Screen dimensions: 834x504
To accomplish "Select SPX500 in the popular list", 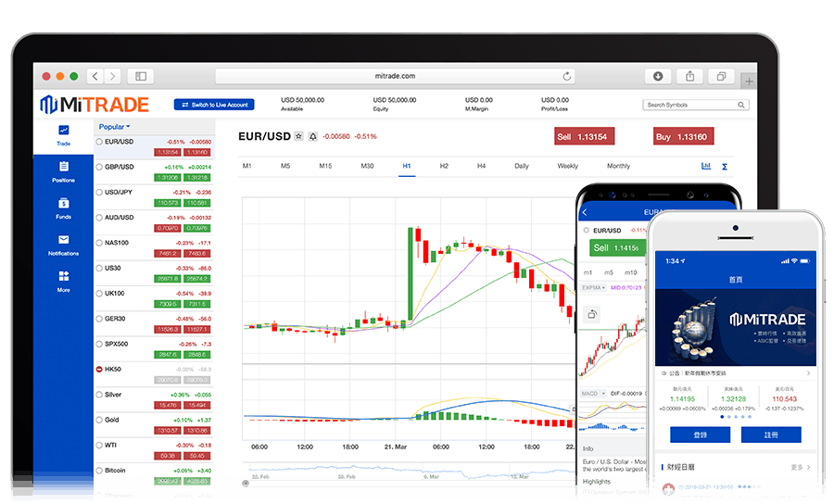I will point(154,348).
